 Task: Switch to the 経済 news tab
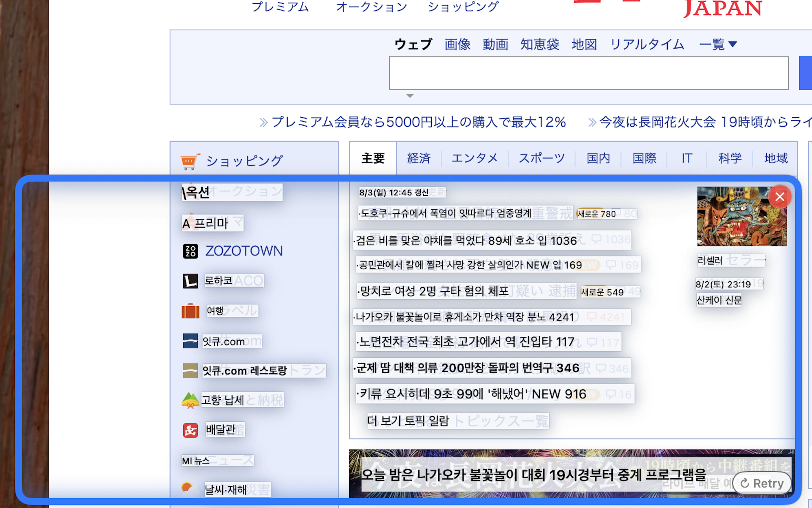419,158
